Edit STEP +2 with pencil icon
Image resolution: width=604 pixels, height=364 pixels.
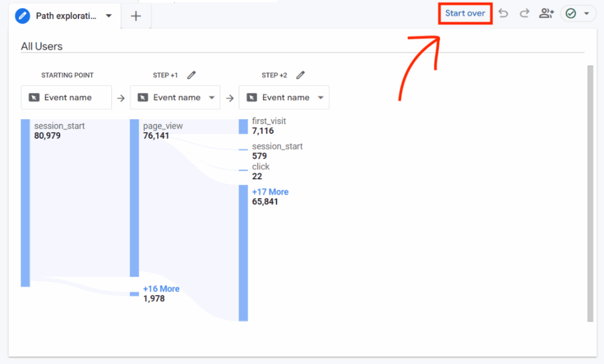(x=301, y=75)
